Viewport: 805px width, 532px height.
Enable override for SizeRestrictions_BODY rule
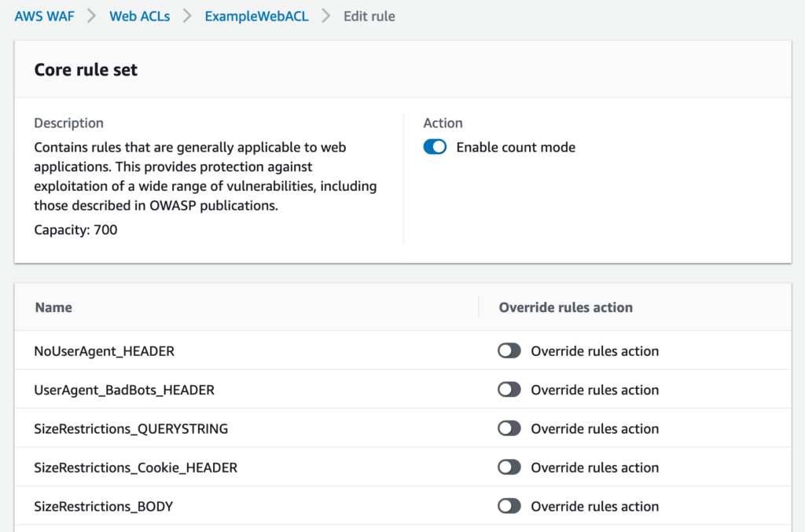pos(509,506)
